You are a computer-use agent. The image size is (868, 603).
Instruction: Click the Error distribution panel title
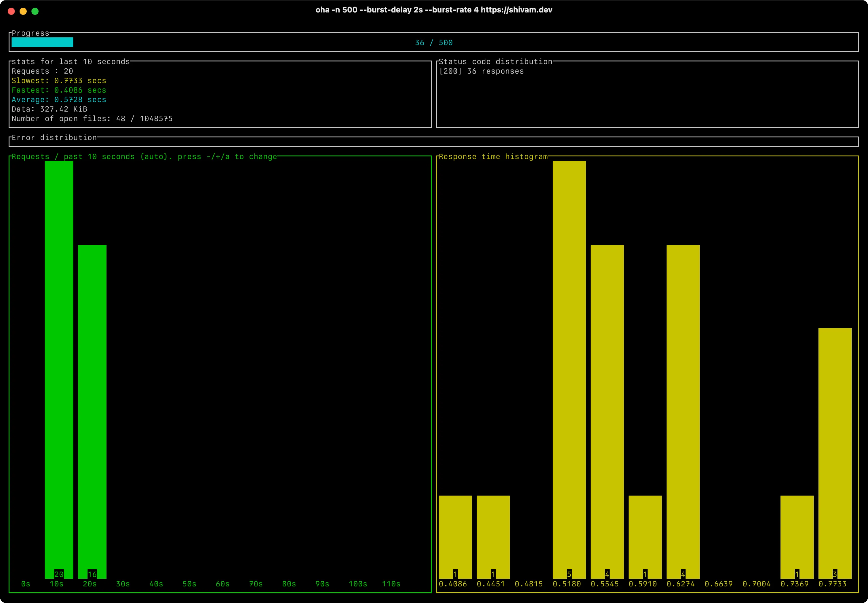(x=54, y=138)
